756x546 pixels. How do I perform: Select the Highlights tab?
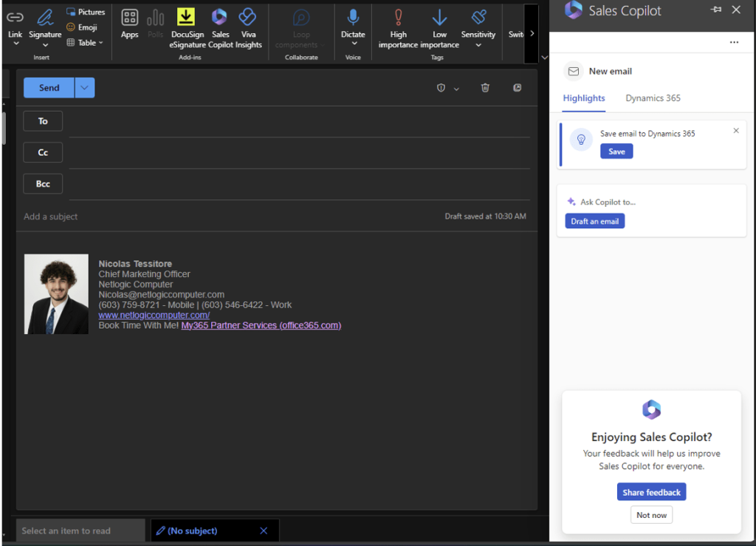583,98
